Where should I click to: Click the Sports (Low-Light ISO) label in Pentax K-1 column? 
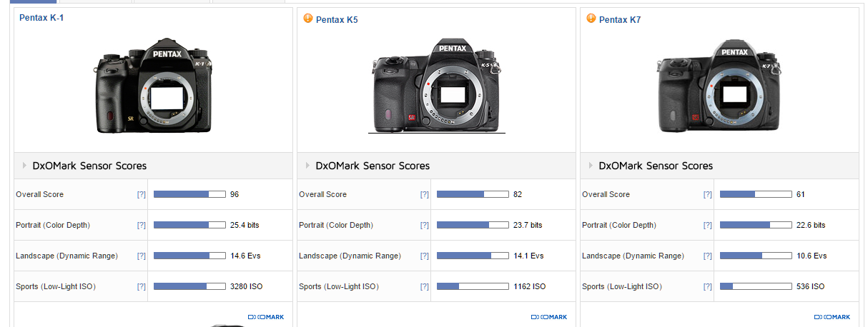(56, 287)
